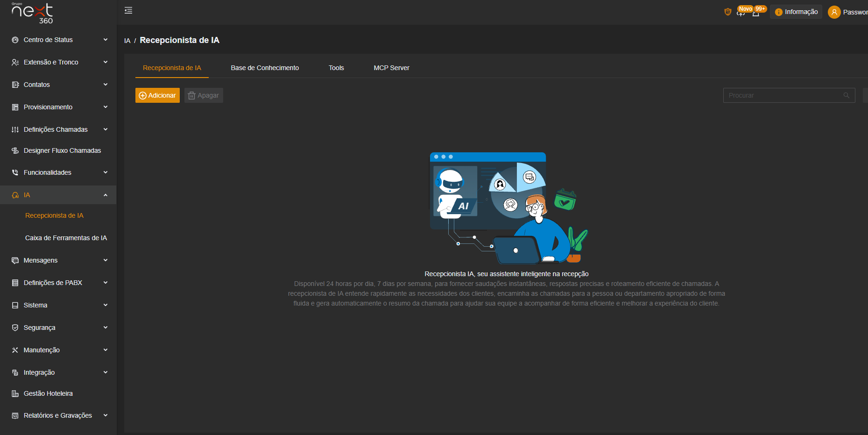Open the MCP Server tab
The image size is (868, 435).
tap(391, 68)
